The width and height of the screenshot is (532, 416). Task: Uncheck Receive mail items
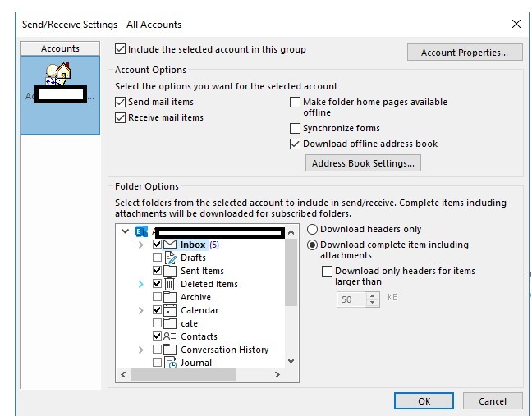coord(120,117)
